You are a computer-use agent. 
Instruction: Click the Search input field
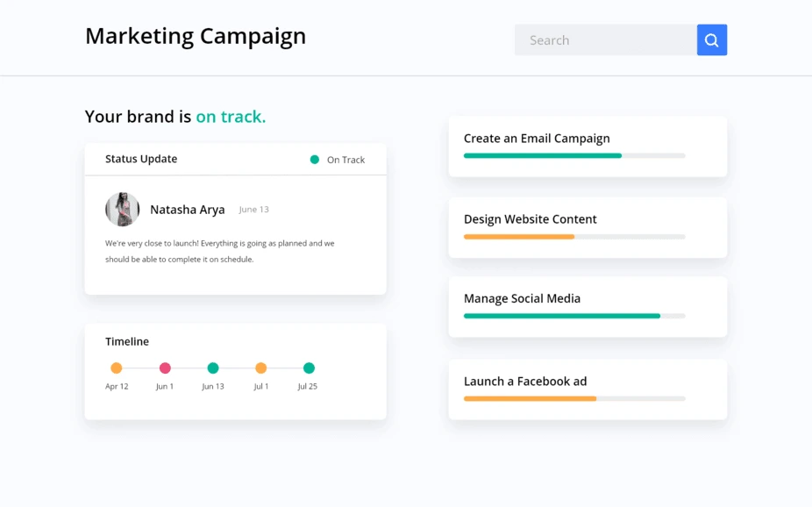point(605,40)
